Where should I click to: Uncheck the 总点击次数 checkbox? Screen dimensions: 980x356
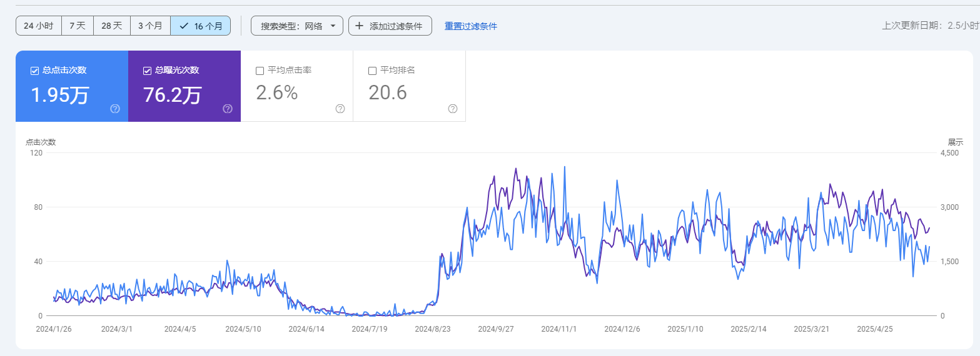[x=35, y=71]
